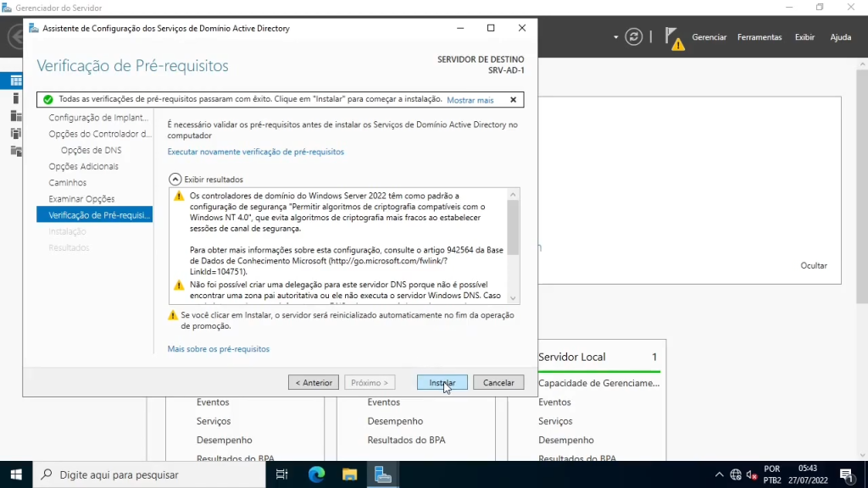The height and width of the screenshot is (488, 868).
Task: Go back with the Anterior button
Action: pos(314,382)
